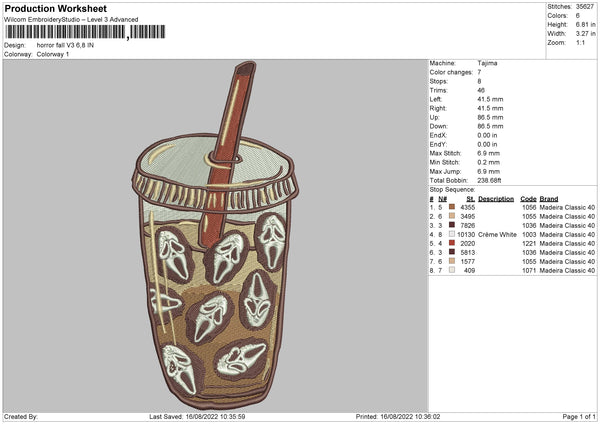Click the 'Page 1 of 1' footer indicator
Viewport: 600px width, 424px height.
579,416
